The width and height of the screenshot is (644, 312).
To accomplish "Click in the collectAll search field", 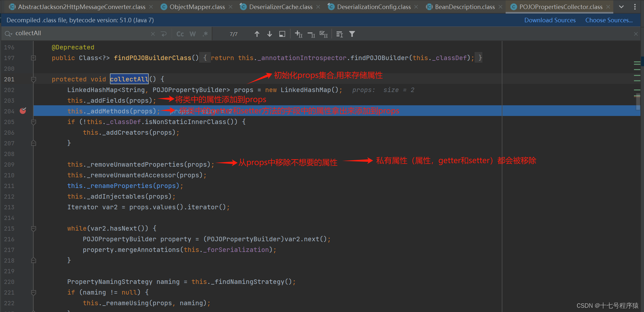I will 81,33.
